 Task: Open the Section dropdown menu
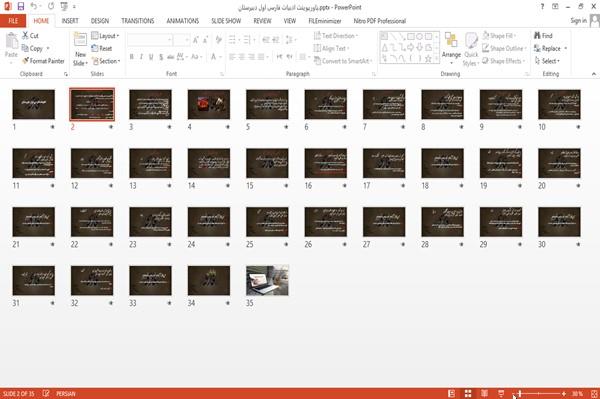click(106, 61)
